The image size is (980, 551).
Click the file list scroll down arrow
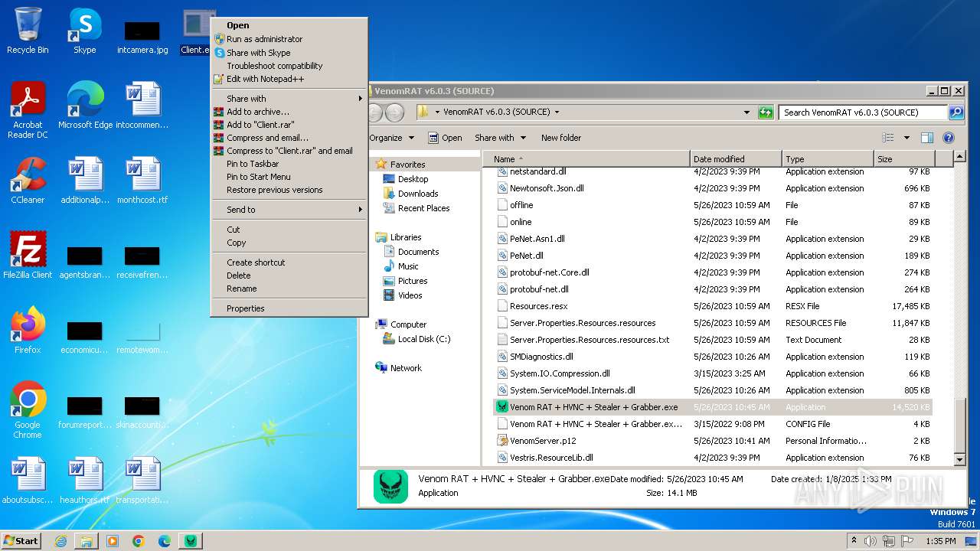click(960, 459)
